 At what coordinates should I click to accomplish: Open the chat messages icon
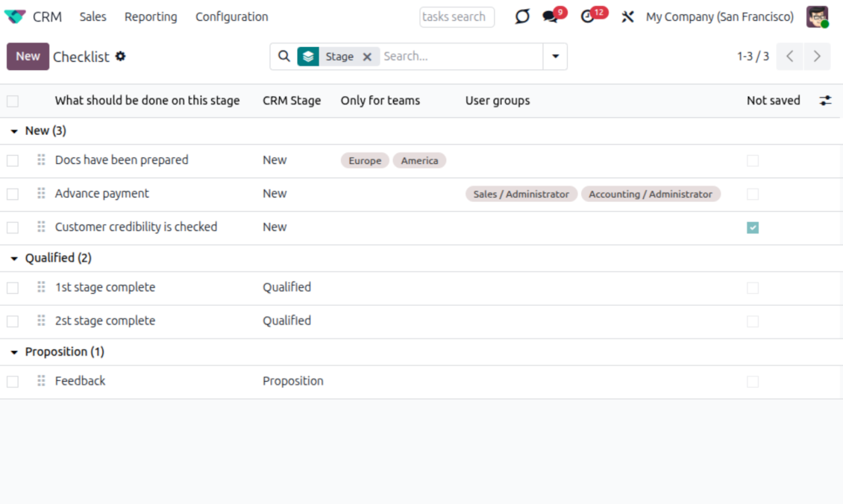[x=551, y=17]
